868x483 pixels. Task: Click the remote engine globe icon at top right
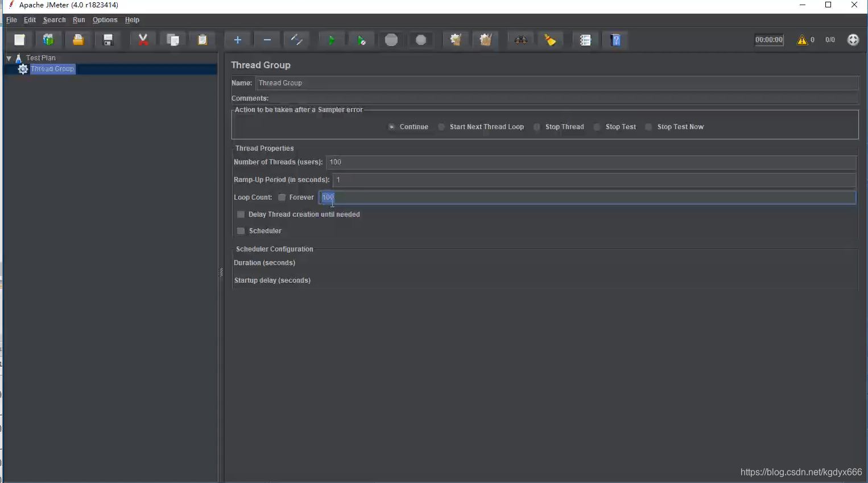coord(853,40)
